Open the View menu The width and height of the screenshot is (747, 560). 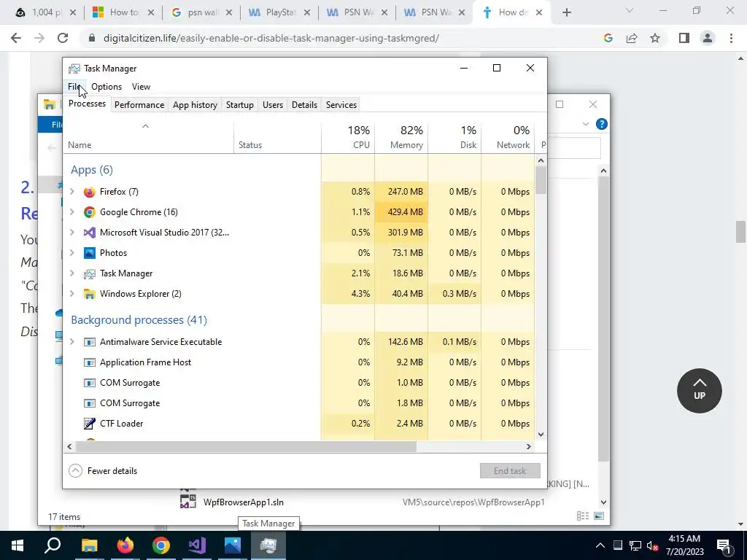(141, 87)
